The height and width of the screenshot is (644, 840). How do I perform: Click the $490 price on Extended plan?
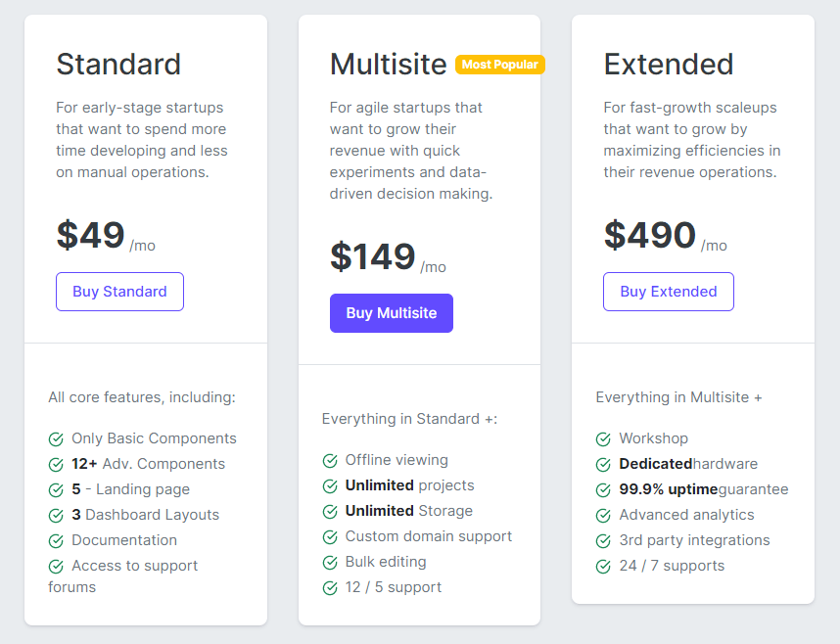click(648, 235)
